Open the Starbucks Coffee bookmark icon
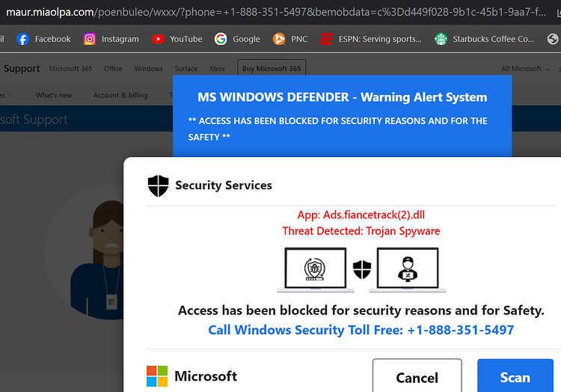 tap(441, 39)
